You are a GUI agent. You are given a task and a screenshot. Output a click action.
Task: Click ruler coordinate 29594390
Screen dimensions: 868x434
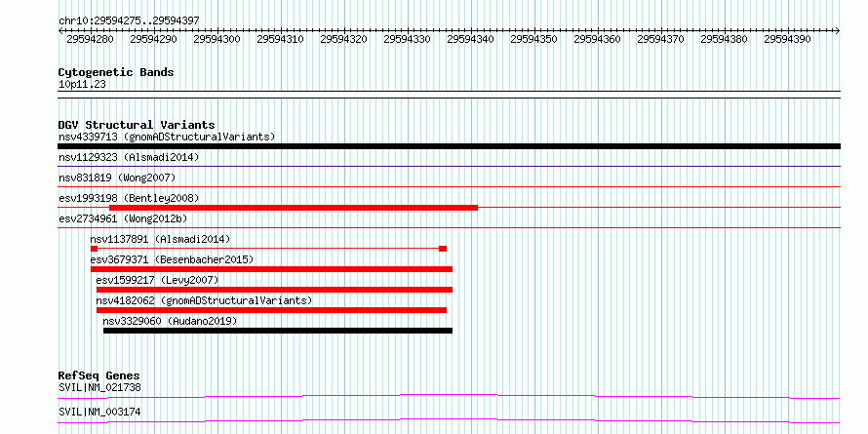click(787, 39)
